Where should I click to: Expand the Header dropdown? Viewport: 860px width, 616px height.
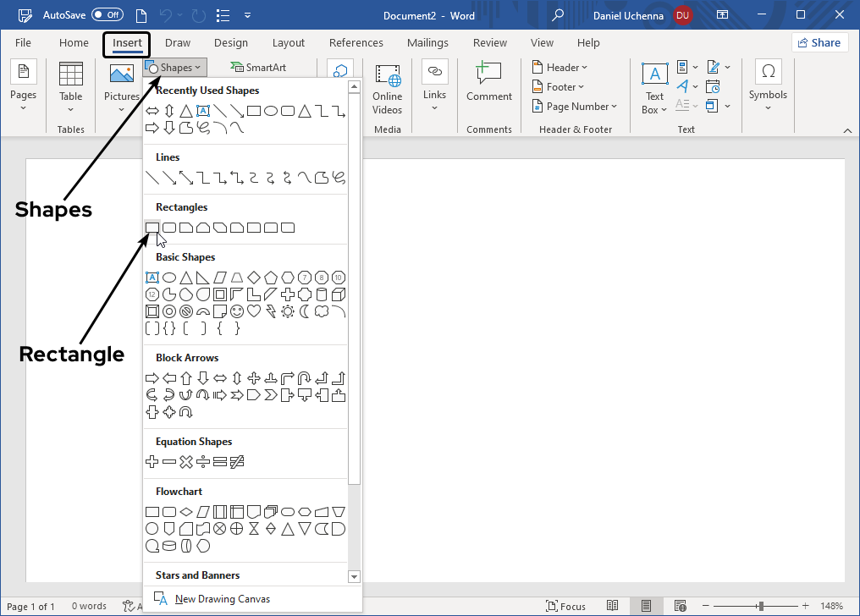click(x=560, y=68)
